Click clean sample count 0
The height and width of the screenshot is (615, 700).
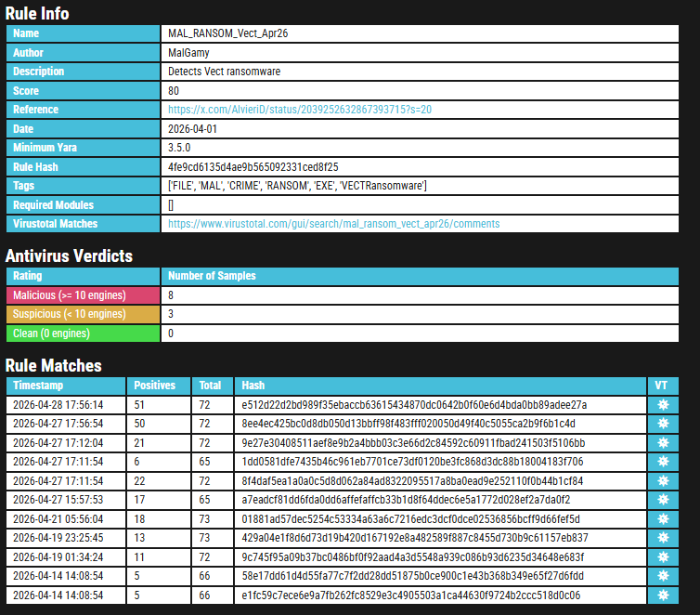[x=171, y=334]
